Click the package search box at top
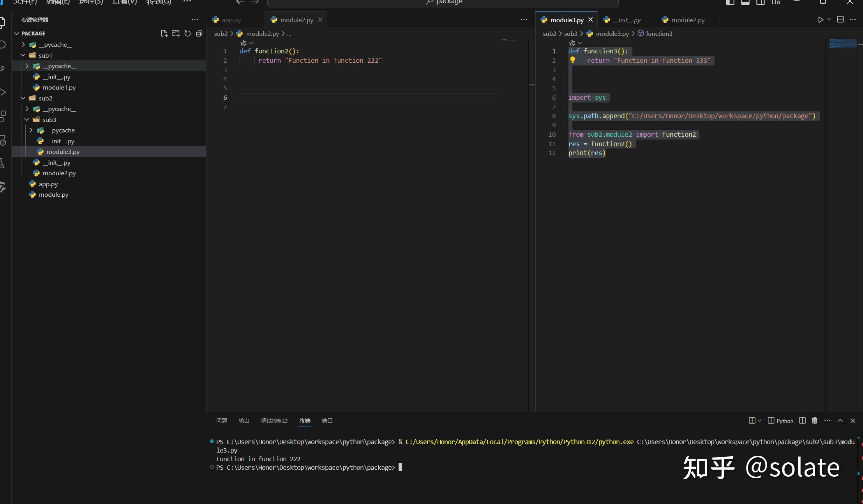The height and width of the screenshot is (504, 863). point(443,2)
